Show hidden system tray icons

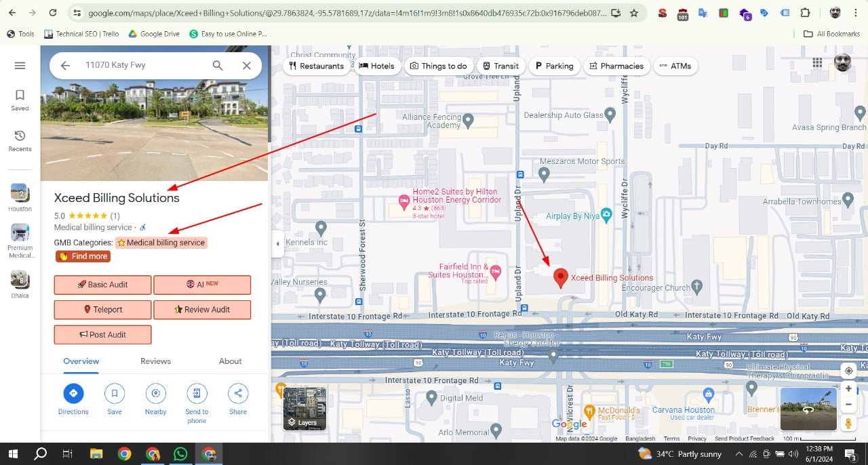click(x=739, y=453)
